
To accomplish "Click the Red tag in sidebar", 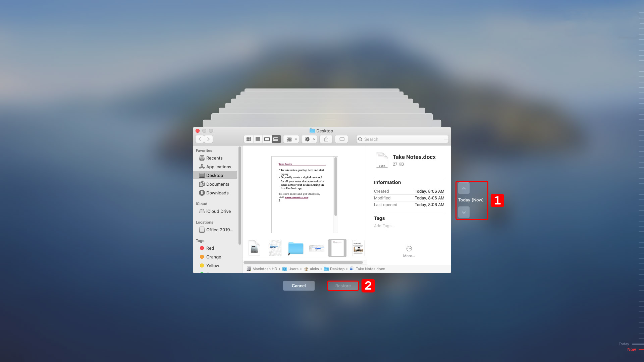I will coord(210,248).
